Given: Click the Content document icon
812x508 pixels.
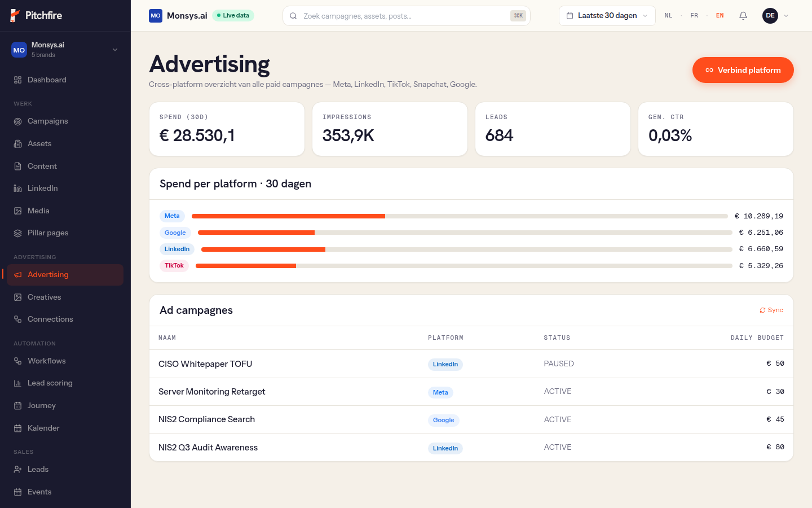Looking at the screenshot, I should tap(18, 167).
